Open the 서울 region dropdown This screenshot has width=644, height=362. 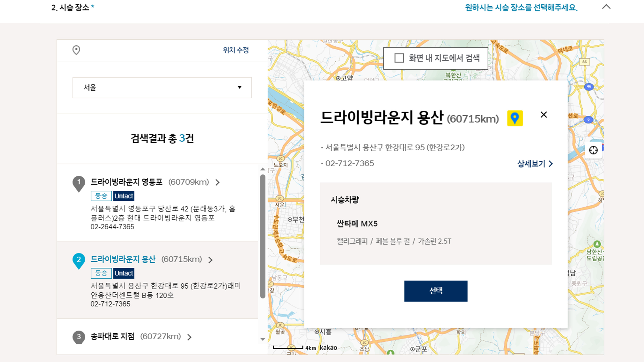pyautogui.click(x=162, y=87)
